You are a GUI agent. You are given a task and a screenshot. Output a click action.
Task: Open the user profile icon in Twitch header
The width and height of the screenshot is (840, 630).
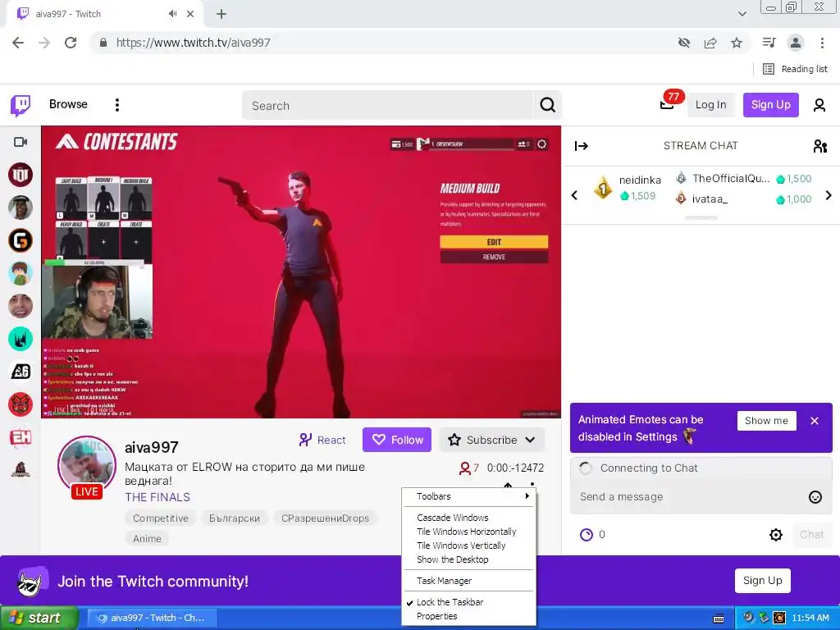click(x=819, y=105)
